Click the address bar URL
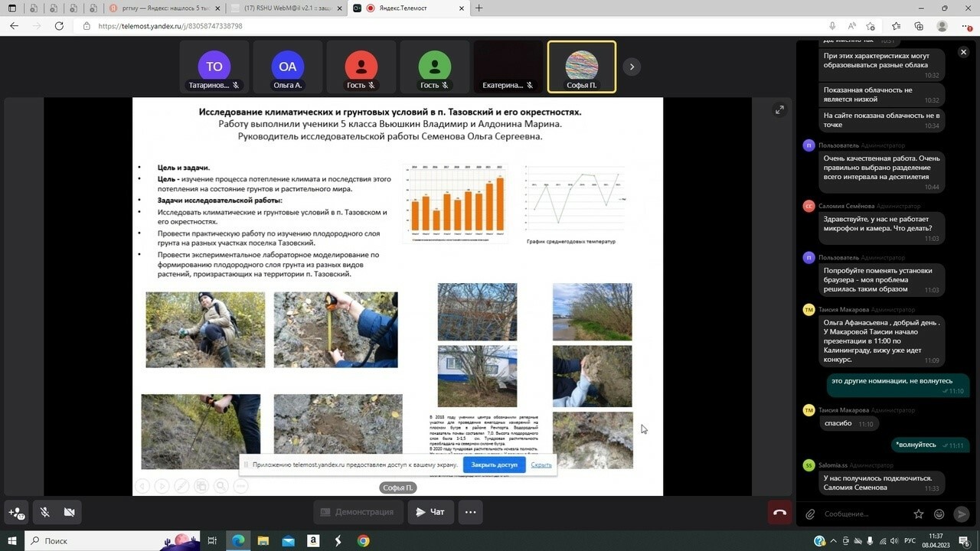The width and height of the screenshot is (980, 551). (171, 26)
